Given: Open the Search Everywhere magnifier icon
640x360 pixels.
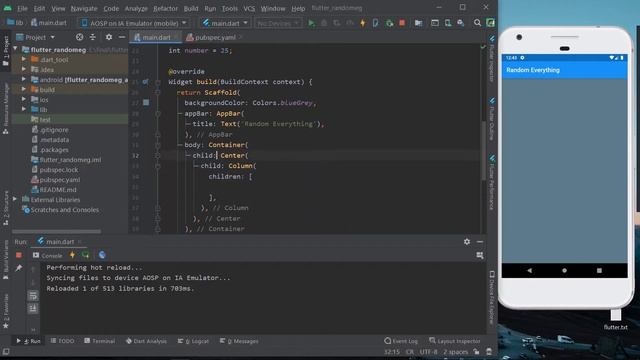Looking at the screenshot, I should tap(477, 23).
